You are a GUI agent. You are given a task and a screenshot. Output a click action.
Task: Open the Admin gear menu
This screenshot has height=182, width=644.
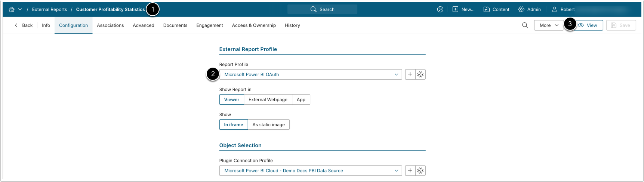529,9
